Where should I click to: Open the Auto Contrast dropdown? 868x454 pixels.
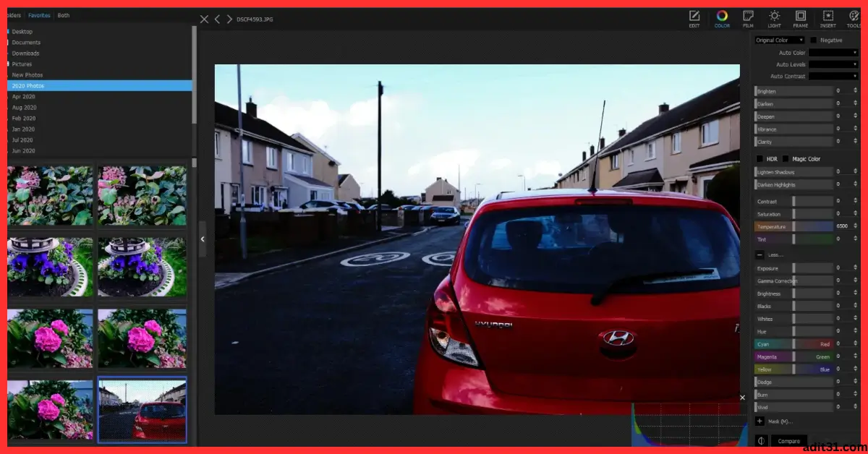tap(833, 76)
